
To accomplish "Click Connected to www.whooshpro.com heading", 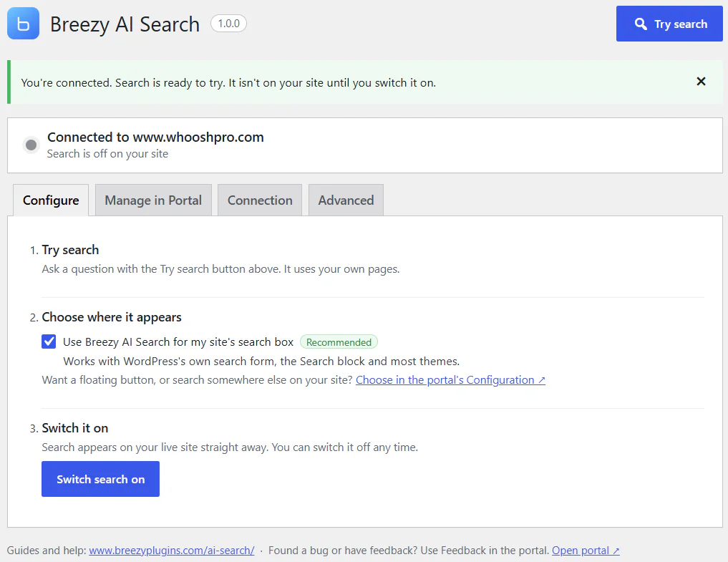I will (155, 137).
